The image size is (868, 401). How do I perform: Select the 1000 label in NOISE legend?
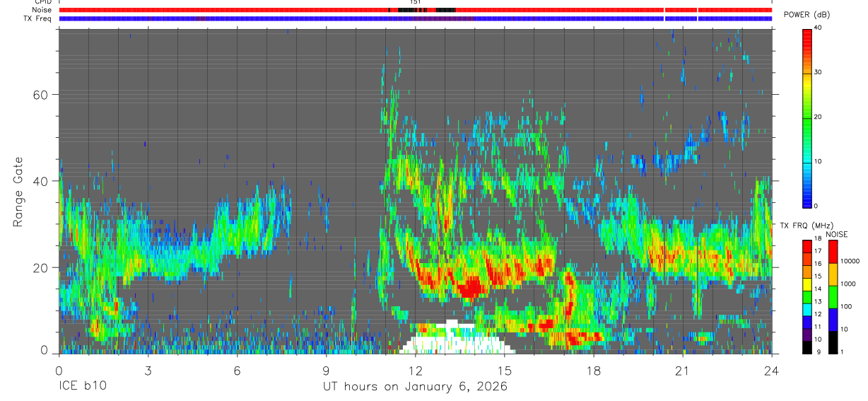(848, 284)
